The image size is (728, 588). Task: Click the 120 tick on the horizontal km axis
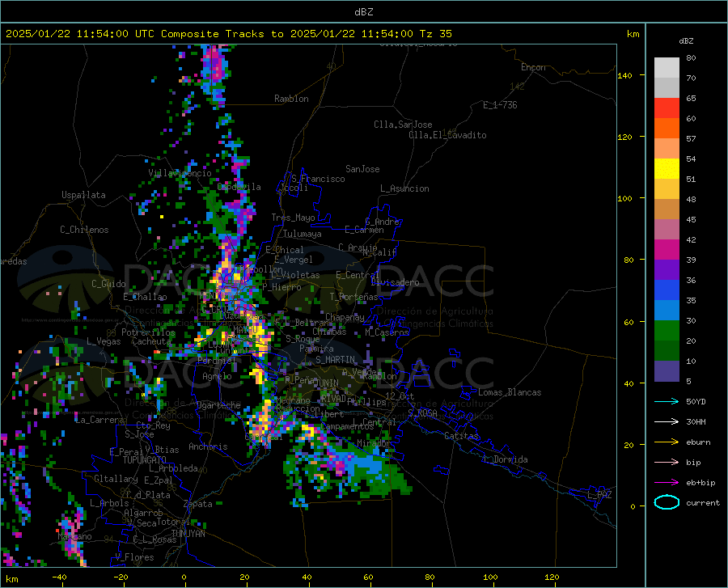click(x=552, y=577)
